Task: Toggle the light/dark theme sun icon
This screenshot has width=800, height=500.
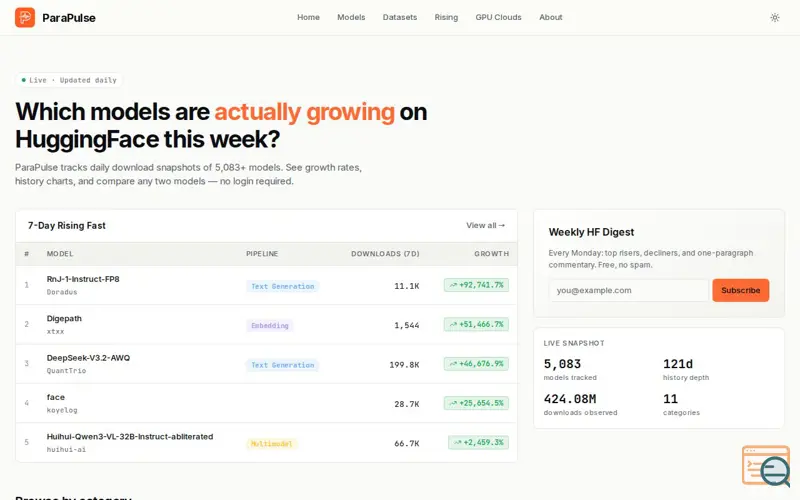Action: click(774, 17)
